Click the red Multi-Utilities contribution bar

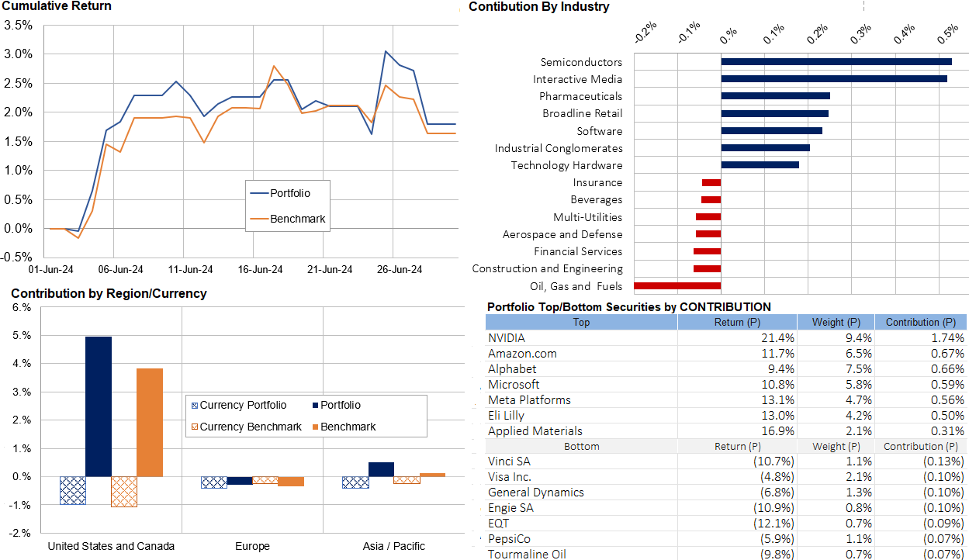708,216
